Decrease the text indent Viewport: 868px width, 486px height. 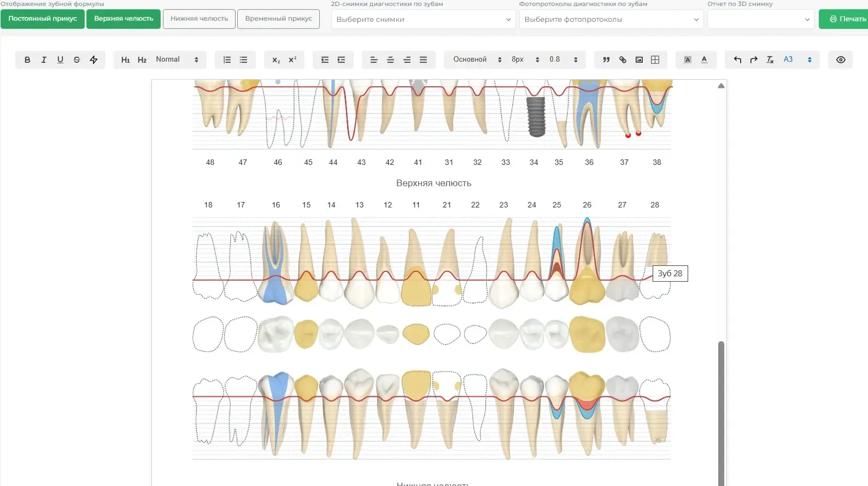pos(325,60)
